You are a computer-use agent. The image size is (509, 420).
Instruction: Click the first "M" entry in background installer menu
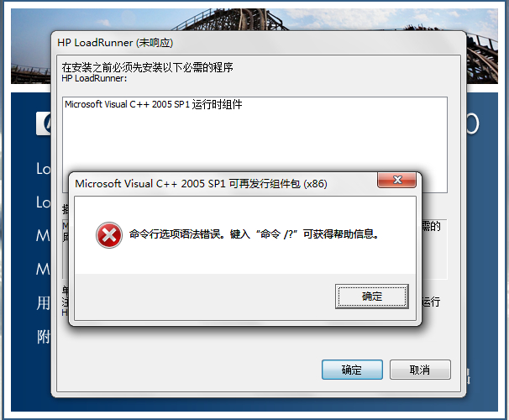[43, 235]
